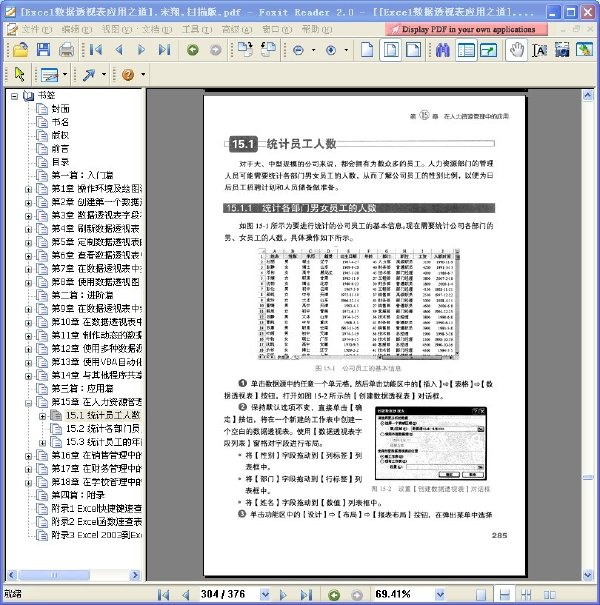Screen dimensions: 600x605
Task: Switch to continuous page layout in status bar
Action: click(x=504, y=595)
